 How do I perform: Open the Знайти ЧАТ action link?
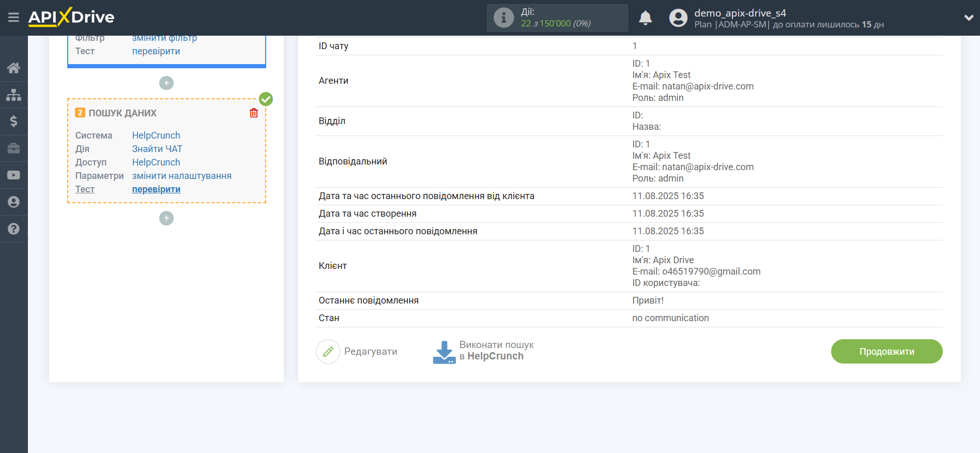[x=157, y=149]
